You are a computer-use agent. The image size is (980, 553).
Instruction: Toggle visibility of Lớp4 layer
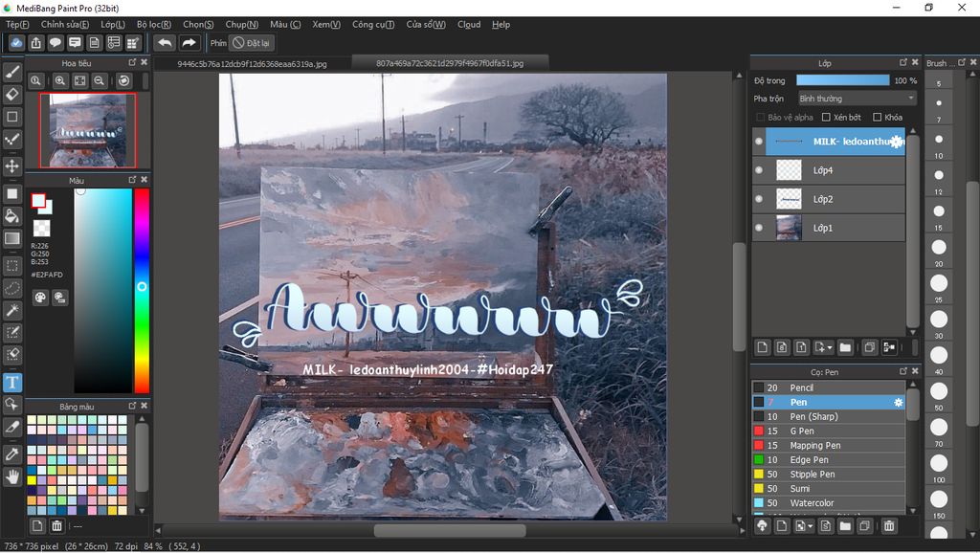(x=759, y=170)
